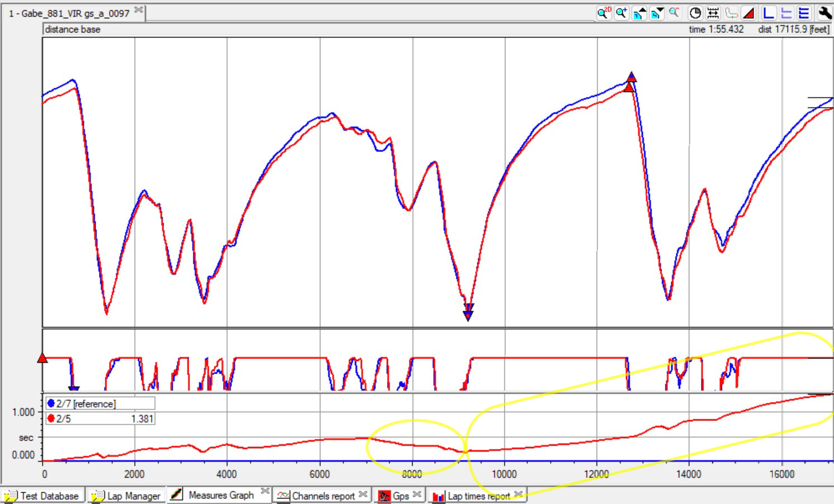
Task: Click the toolbar icon with upward black arrow
Action: (639, 13)
